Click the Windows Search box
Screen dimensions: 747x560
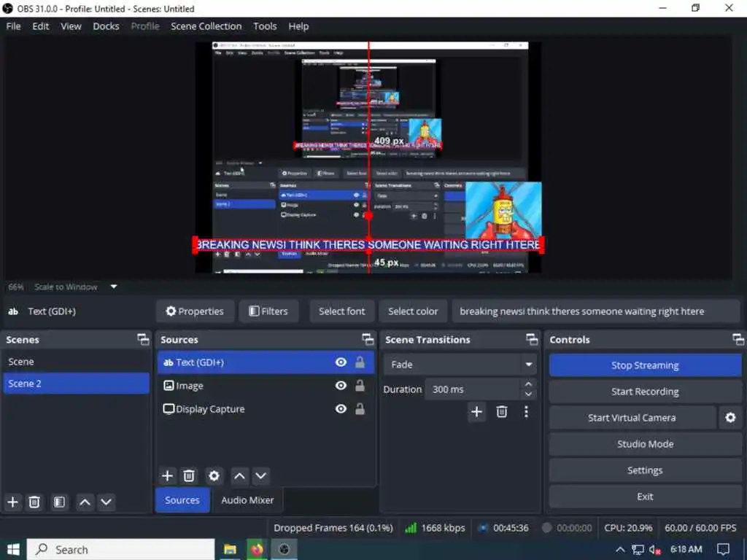[x=120, y=550]
